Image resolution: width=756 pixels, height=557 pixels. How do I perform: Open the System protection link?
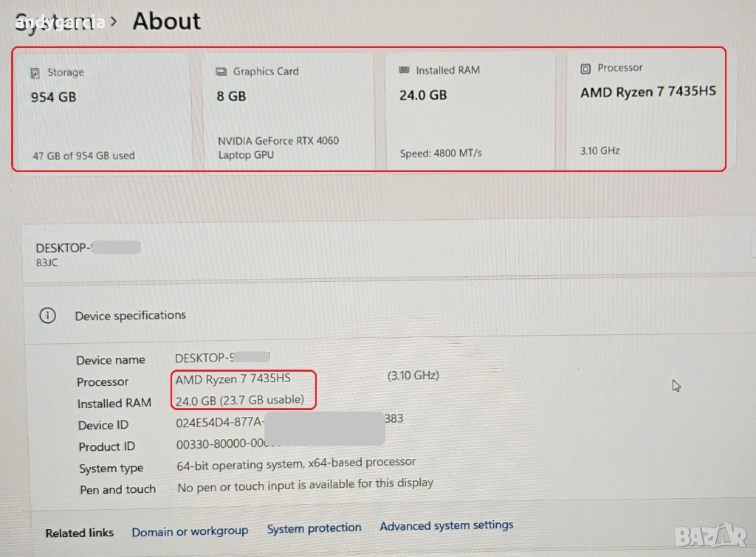pos(314,528)
